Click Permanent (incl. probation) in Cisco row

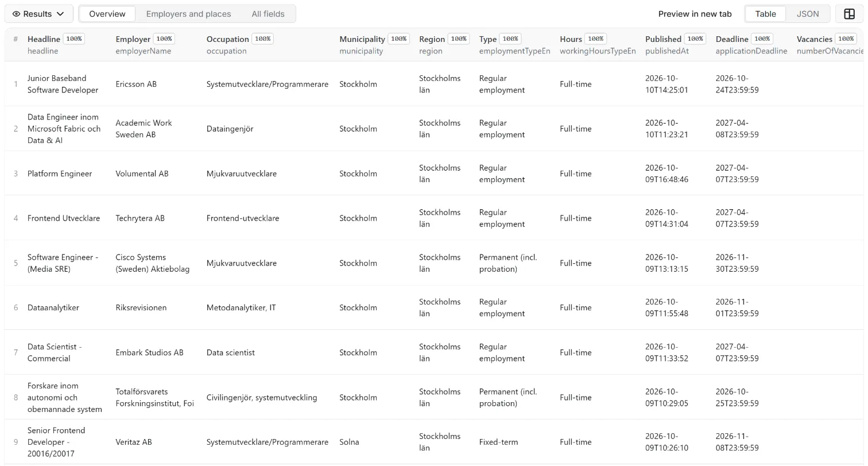[508, 263]
